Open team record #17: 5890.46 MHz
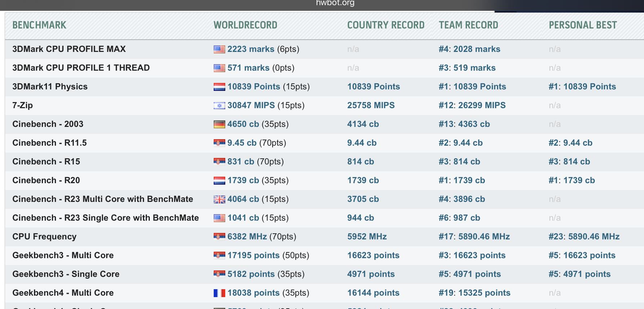 [474, 237]
